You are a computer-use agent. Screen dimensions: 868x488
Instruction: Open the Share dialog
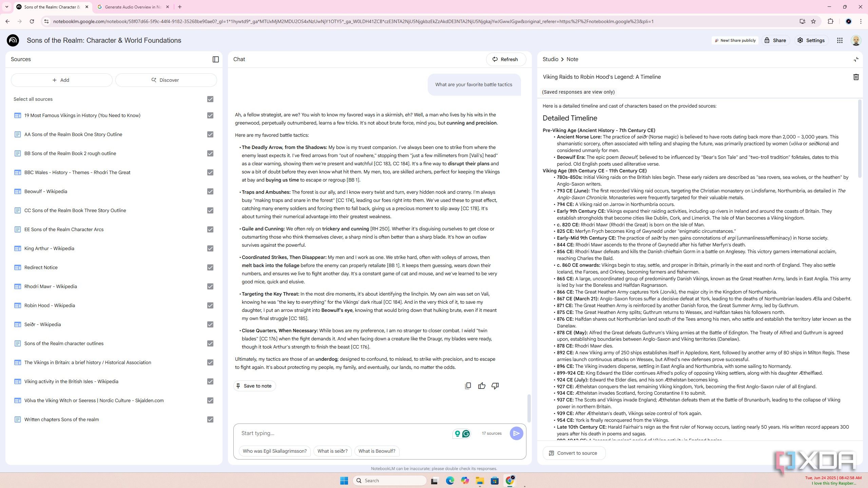776,40
